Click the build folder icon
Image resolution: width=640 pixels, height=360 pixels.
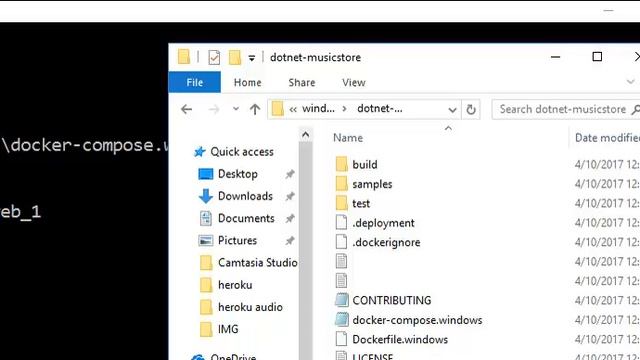342,164
